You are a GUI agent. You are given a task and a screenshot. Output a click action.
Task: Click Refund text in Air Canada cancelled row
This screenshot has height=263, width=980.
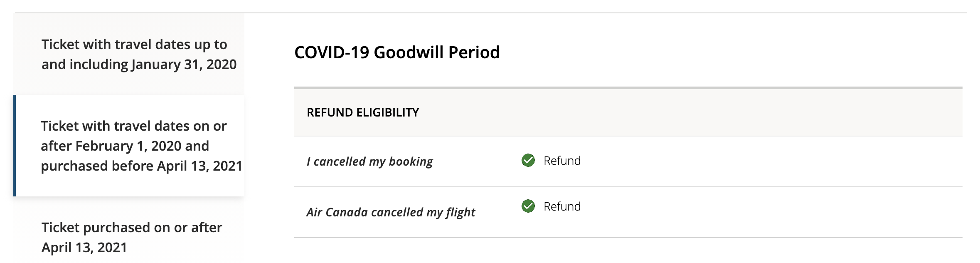point(562,206)
